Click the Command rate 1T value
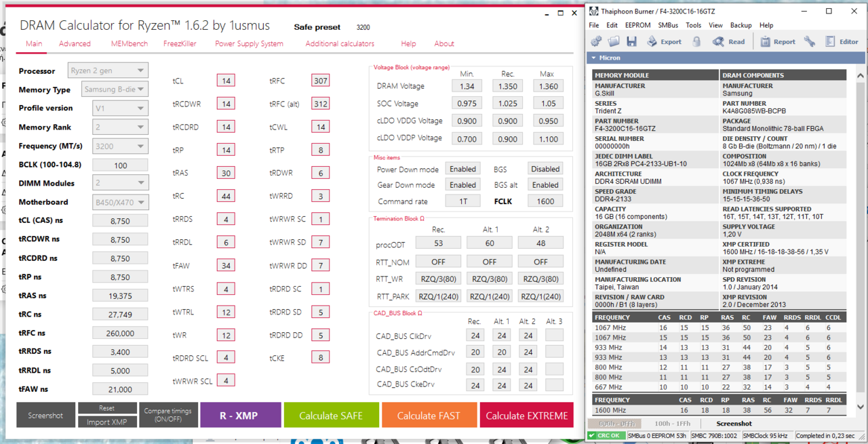The image size is (868, 444). (463, 201)
